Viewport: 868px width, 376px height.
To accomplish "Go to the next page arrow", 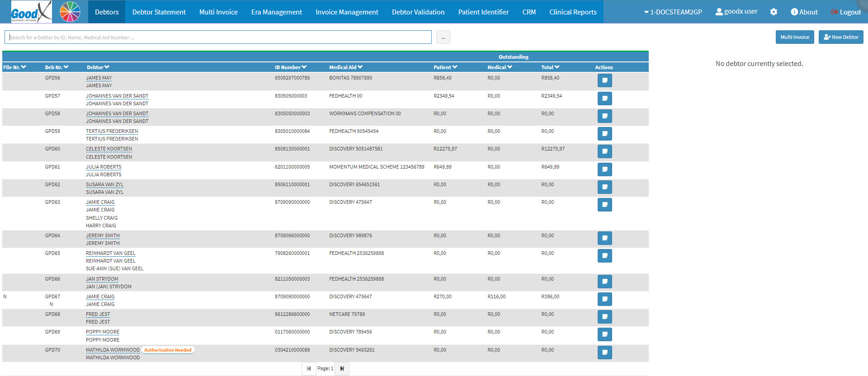I will coord(342,369).
